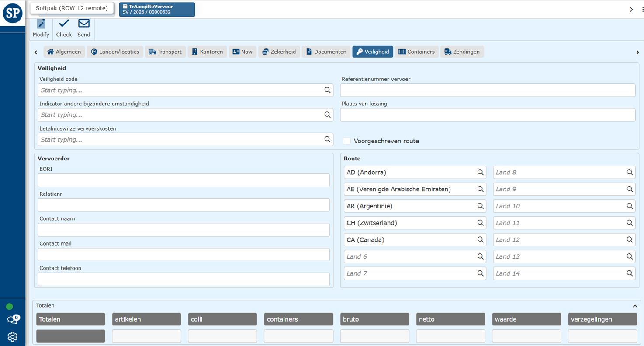Click search icon in Land 8 field

630,173
